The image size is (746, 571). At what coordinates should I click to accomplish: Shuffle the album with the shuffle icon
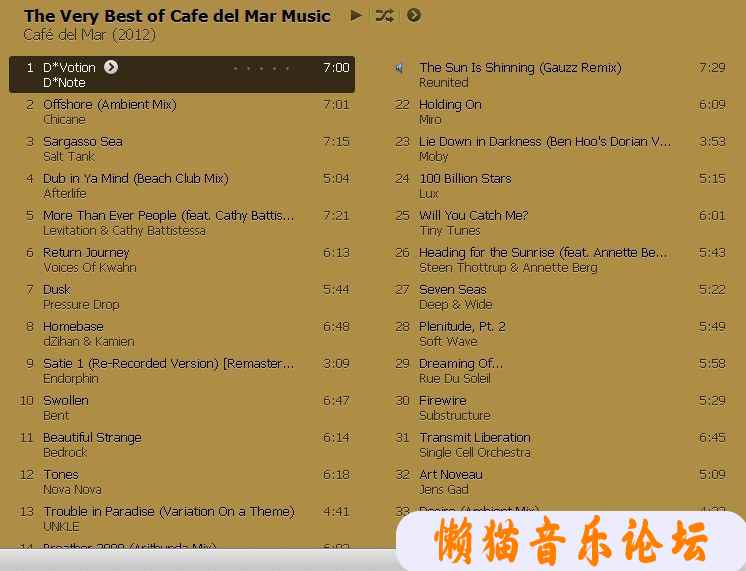coord(384,16)
